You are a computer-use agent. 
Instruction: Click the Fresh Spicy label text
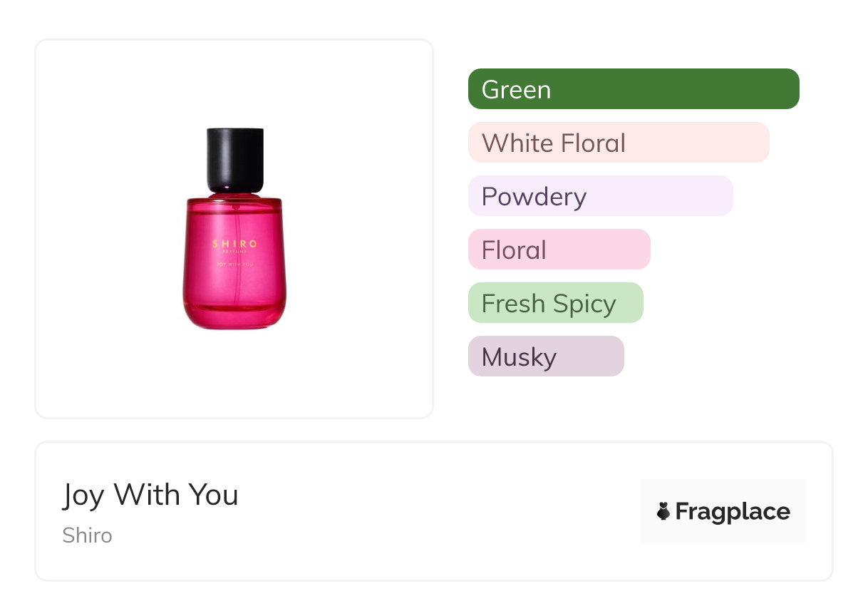point(549,304)
